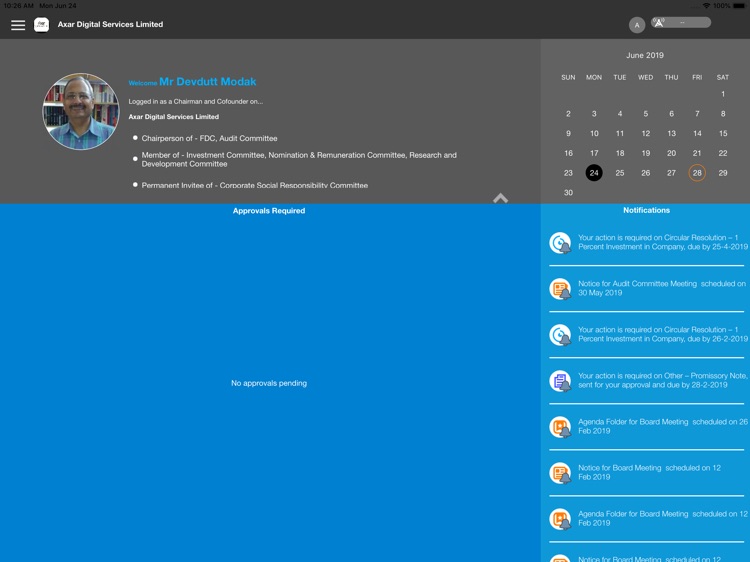Select June 1 on calendar

click(x=723, y=94)
